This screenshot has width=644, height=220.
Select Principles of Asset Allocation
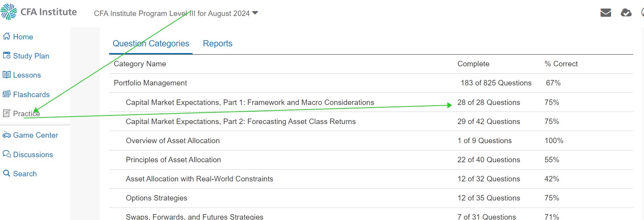point(173,160)
